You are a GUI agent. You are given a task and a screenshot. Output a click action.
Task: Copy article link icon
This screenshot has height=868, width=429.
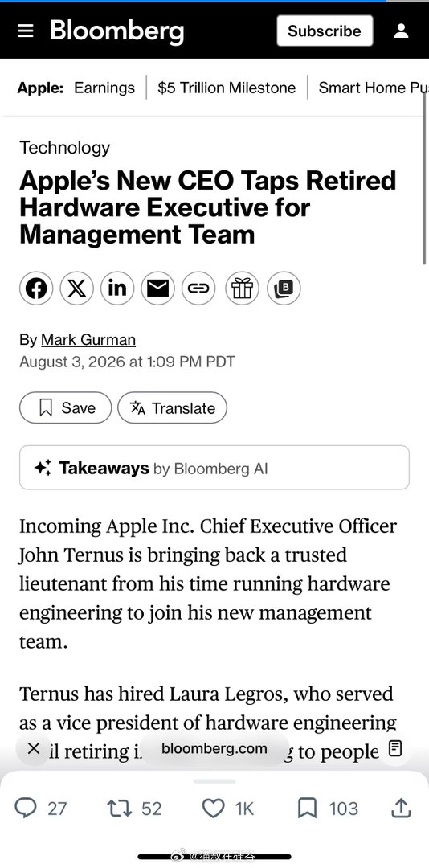[198, 289]
